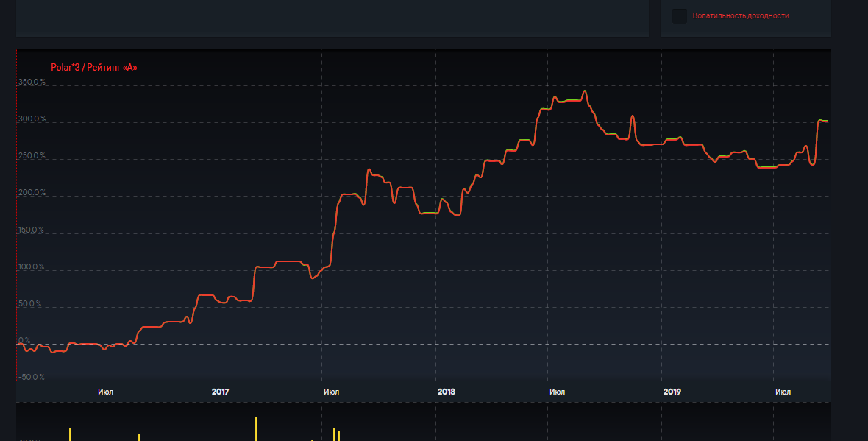Click the Июл marker after 2019

click(783, 392)
